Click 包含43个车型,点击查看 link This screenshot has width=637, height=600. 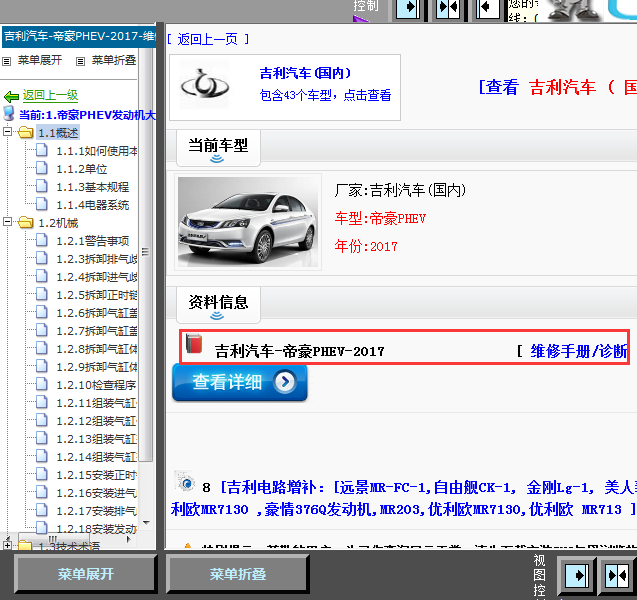coord(325,95)
